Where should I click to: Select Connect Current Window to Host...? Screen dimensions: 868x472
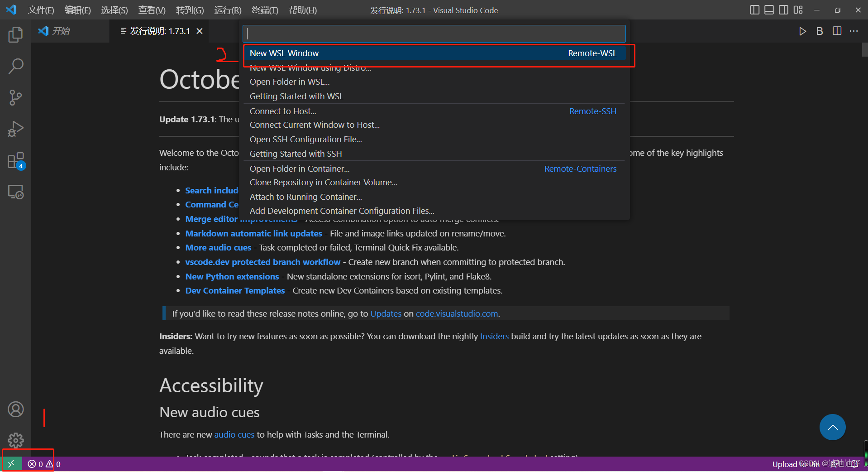[x=434, y=125]
